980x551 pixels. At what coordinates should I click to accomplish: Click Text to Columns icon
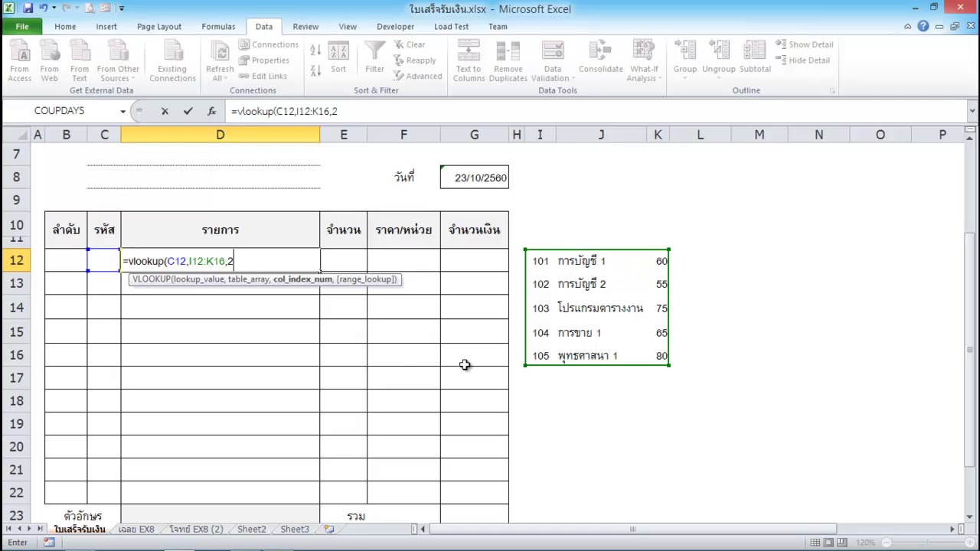click(469, 60)
